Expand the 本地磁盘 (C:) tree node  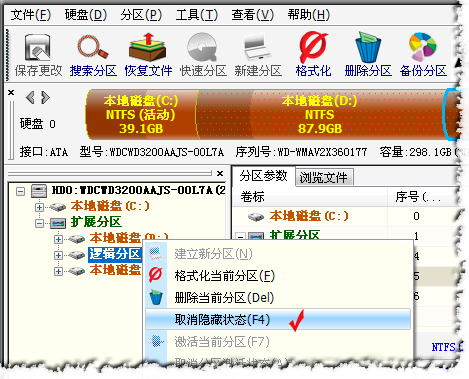coord(39,207)
